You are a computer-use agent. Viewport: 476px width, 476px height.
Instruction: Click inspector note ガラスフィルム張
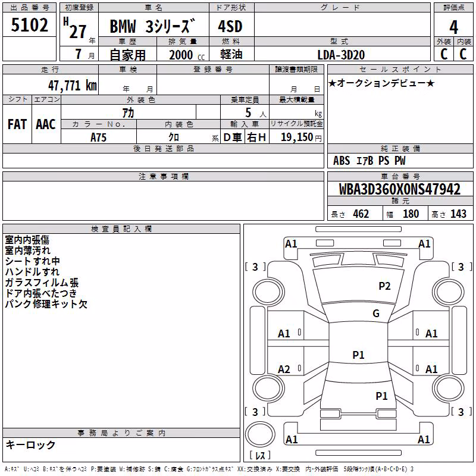point(42,282)
